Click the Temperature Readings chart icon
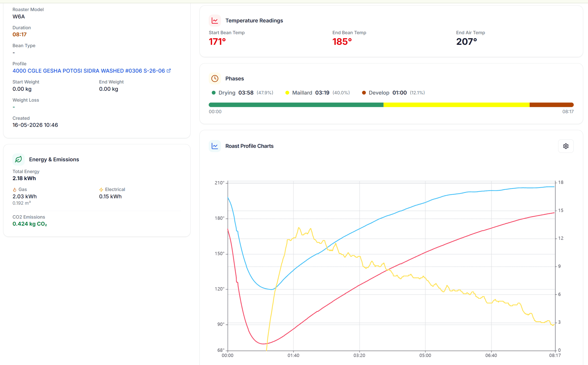588x365 pixels. [x=215, y=20]
